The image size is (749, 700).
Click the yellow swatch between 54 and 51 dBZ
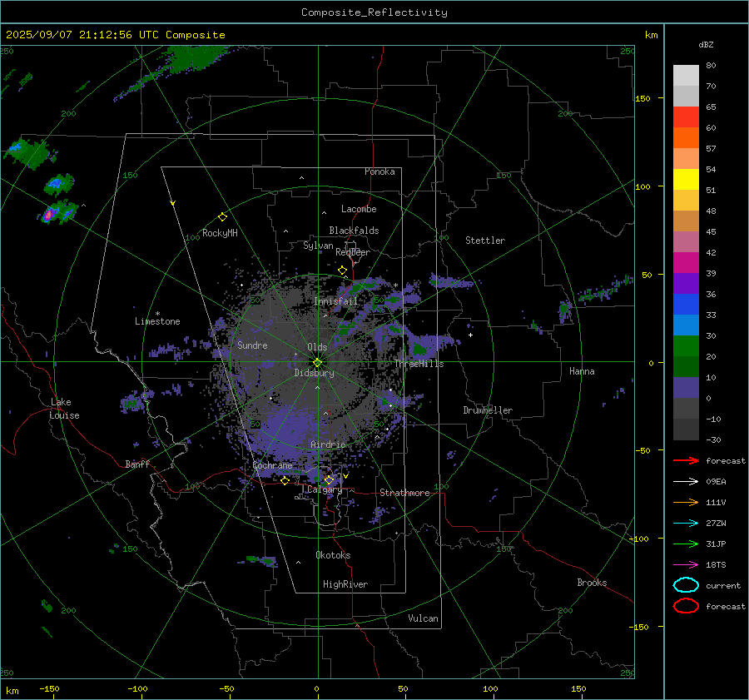686,180
